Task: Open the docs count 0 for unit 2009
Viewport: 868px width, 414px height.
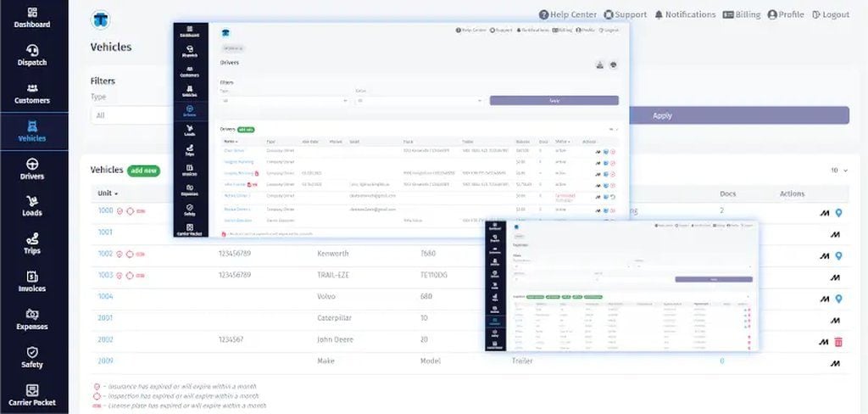Action: [722, 361]
